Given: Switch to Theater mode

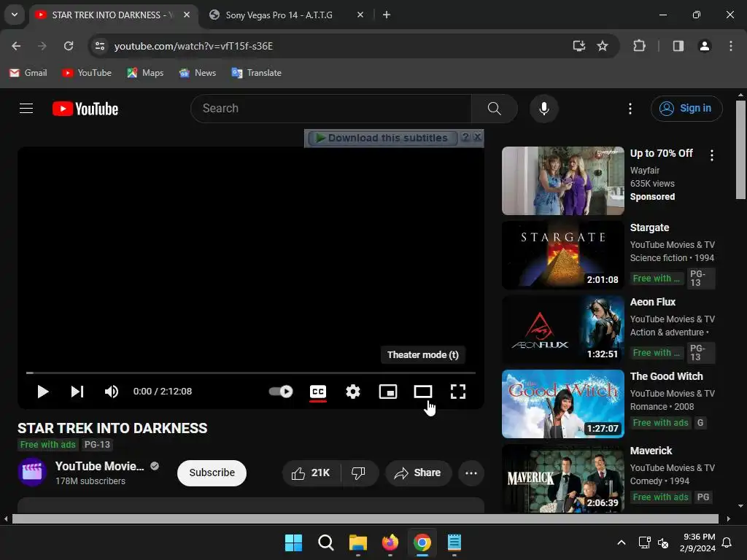Looking at the screenshot, I should pos(423,392).
